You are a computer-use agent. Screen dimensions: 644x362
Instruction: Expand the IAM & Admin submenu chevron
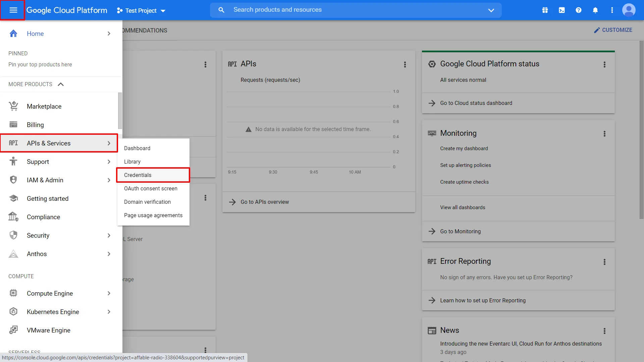[x=109, y=180]
